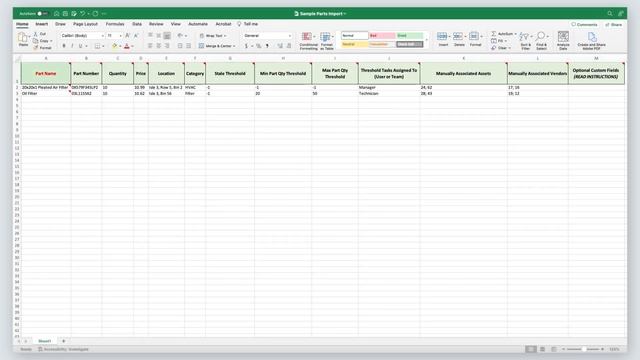Toggle Underline formatting
Viewport: 640px width, 360px height.
[x=80, y=46]
